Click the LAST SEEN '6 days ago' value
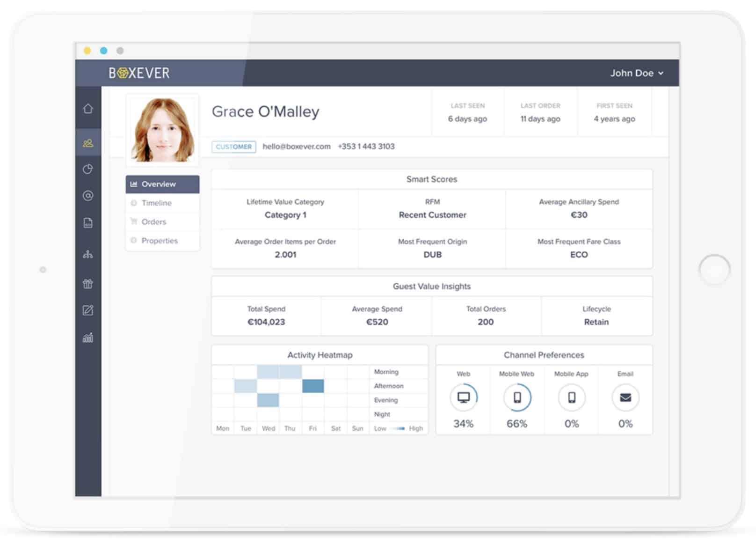This screenshot has width=756, height=544. (x=467, y=119)
